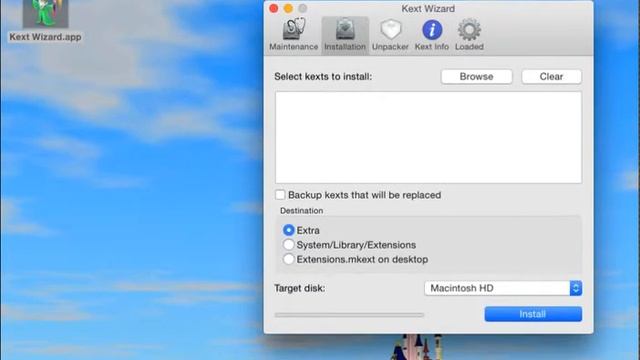Show the Loaded kexts pane
Viewport: 640px width, 360px height.
[x=469, y=35]
